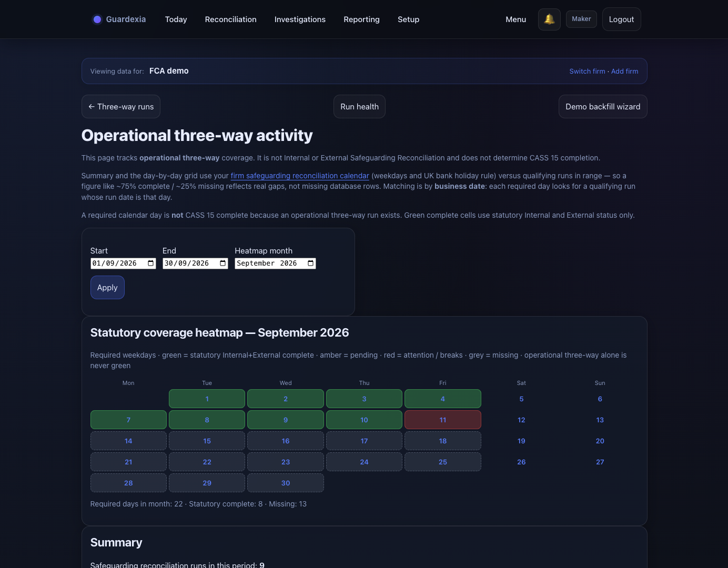Click 'Operational three-way activity' heading
The image size is (728, 568).
(197, 136)
